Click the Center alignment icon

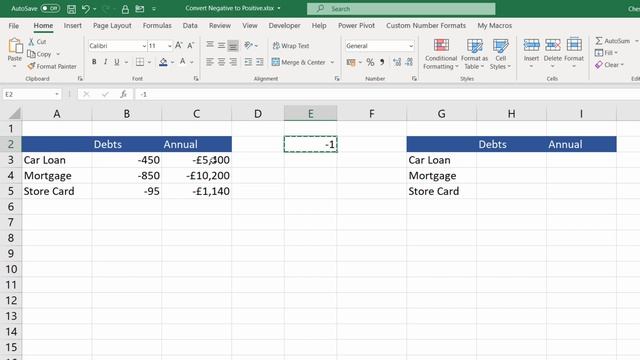pyautogui.click(x=221, y=62)
